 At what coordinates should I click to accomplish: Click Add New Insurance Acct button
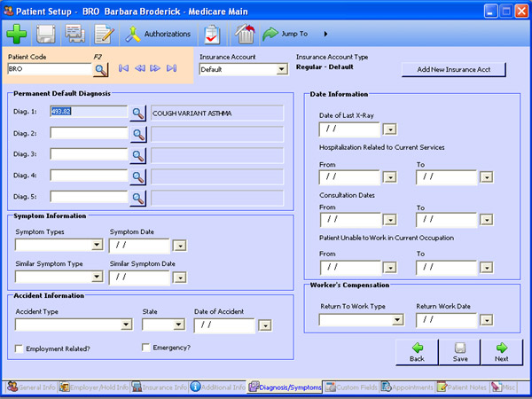click(454, 69)
